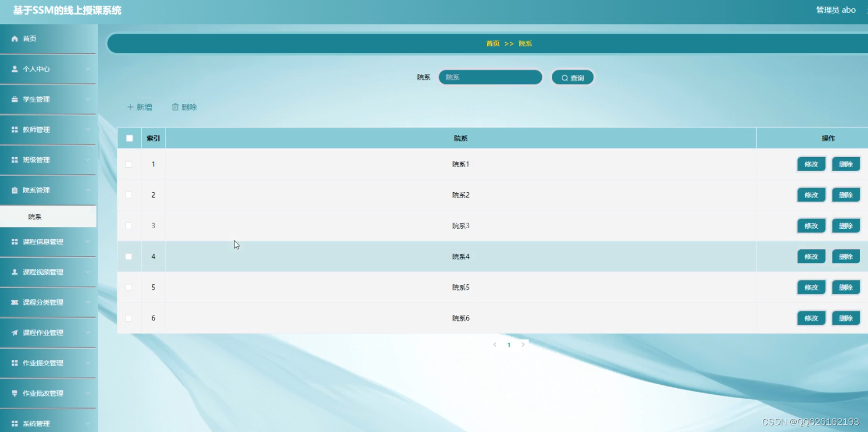
Task: Click 删除 for row 院系1
Action: tap(846, 164)
